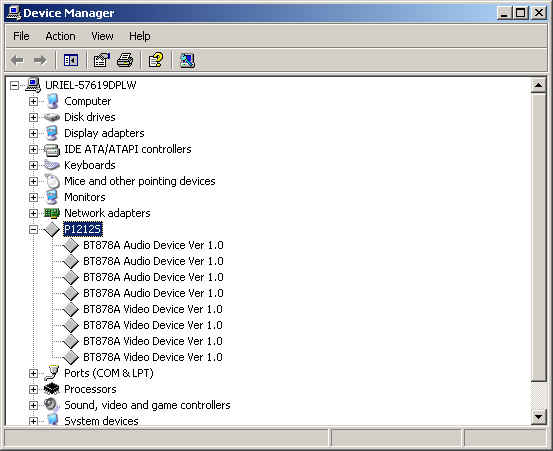Click the Sound, video and game controllers icon
This screenshot has width=553, height=451.
pyautogui.click(x=52, y=405)
